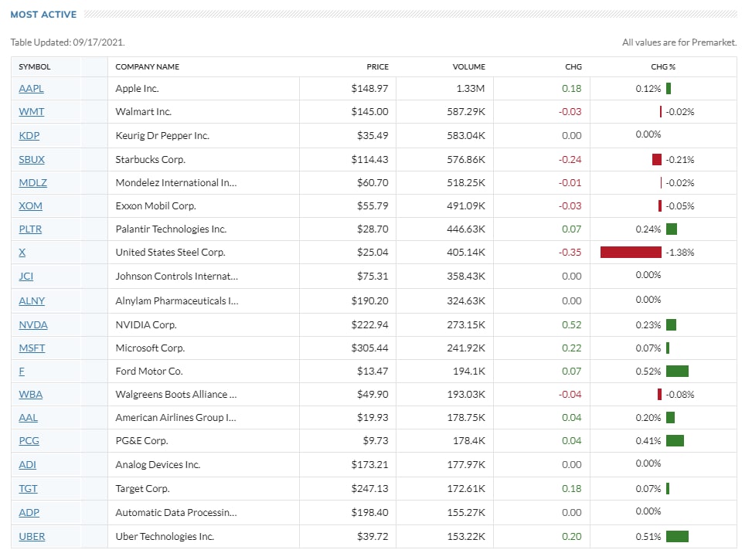Open the NVDA symbol link
This screenshot has width=752, height=560.
pos(33,325)
